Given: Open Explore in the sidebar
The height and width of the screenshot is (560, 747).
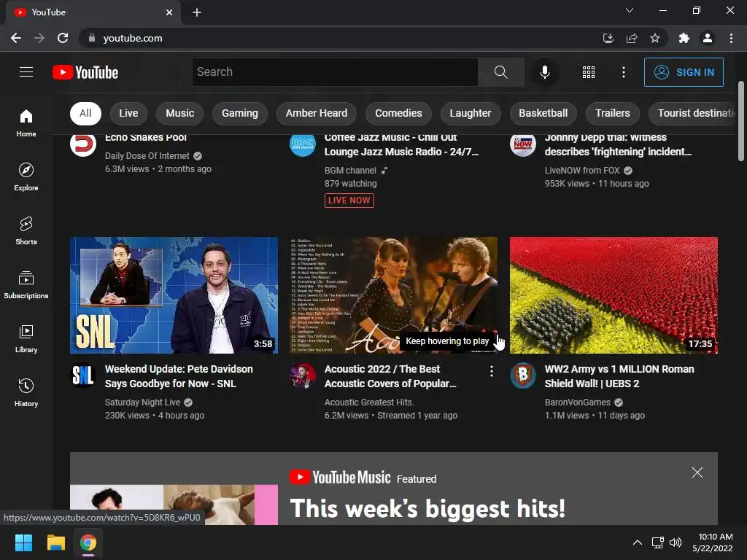Looking at the screenshot, I should [26, 176].
